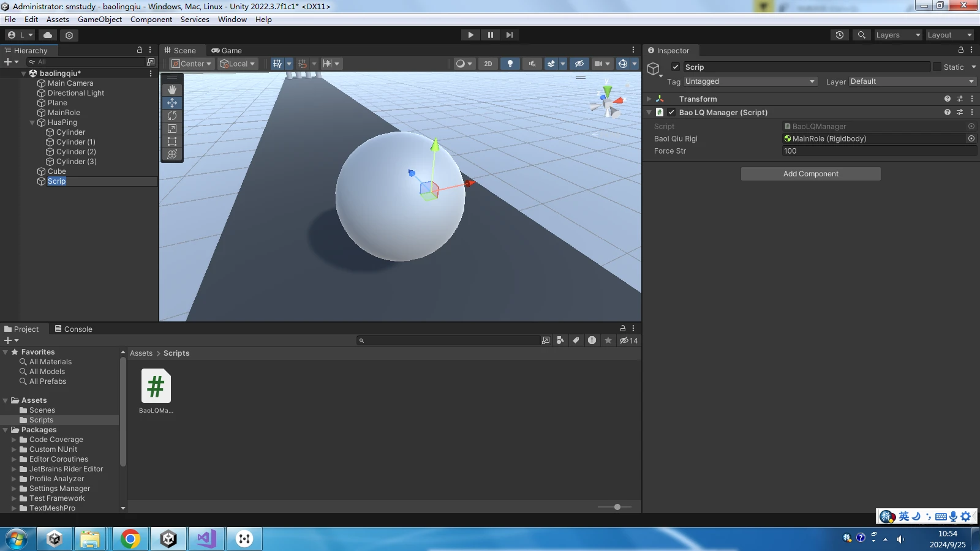The height and width of the screenshot is (551, 980).
Task: Click the Project panel search field
Action: pyautogui.click(x=448, y=340)
